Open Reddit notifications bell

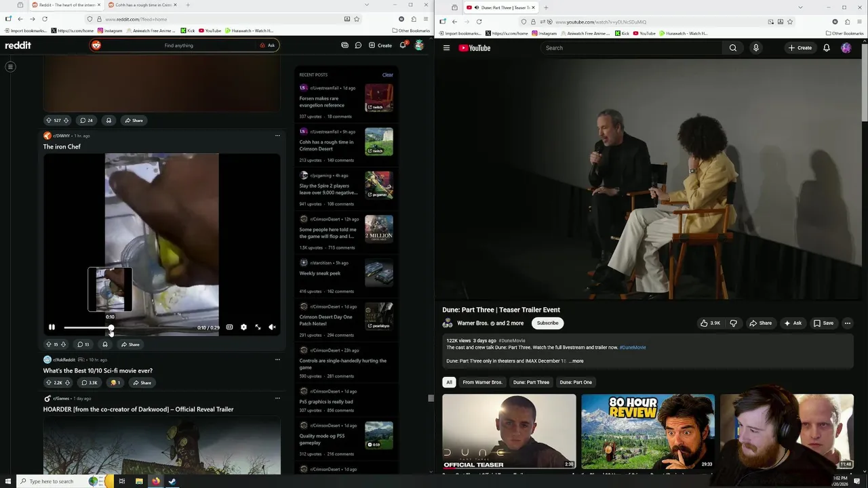click(x=403, y=45)
